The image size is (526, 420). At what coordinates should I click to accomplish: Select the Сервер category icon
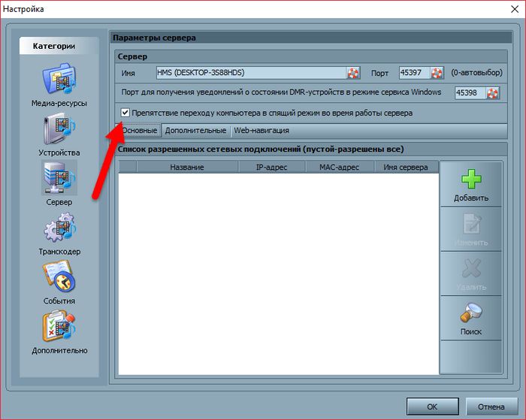coord(59,178)
